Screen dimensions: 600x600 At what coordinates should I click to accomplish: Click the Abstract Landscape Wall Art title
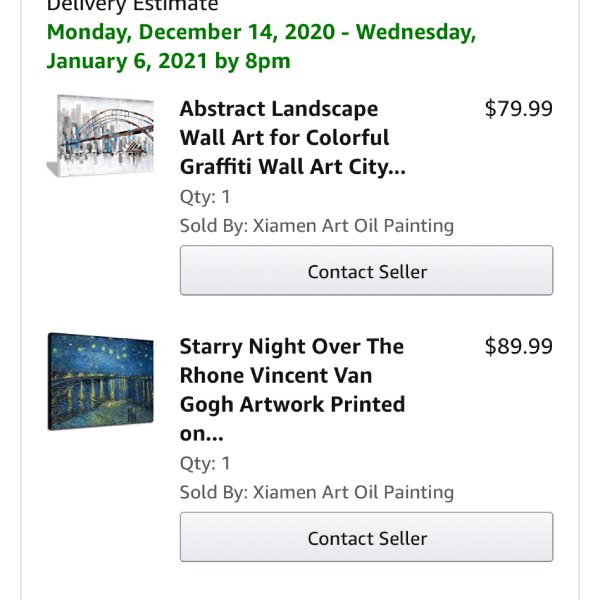coord(293,137)
